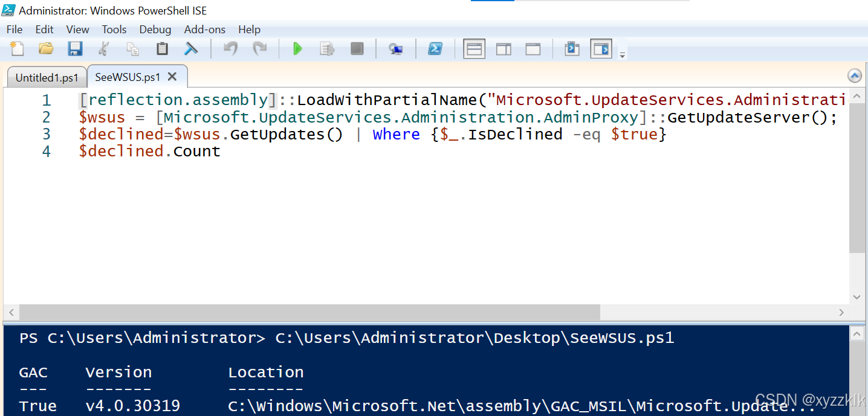Viewport: 868px width, 416px height.
Task: Open a script with folder icon
Action: click(46, 48)
